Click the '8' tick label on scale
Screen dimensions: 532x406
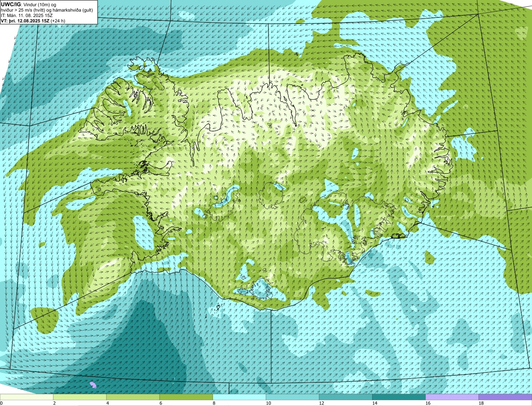click(214, 403)
